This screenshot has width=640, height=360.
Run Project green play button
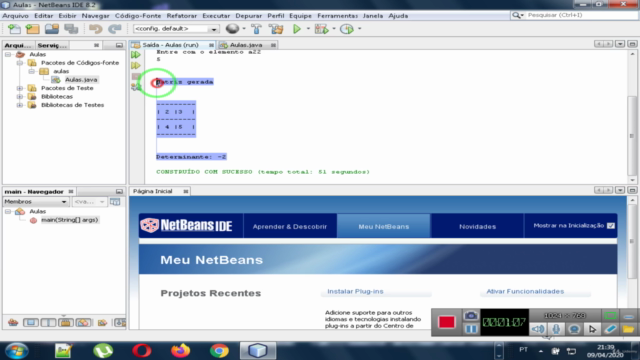[297, 29]
